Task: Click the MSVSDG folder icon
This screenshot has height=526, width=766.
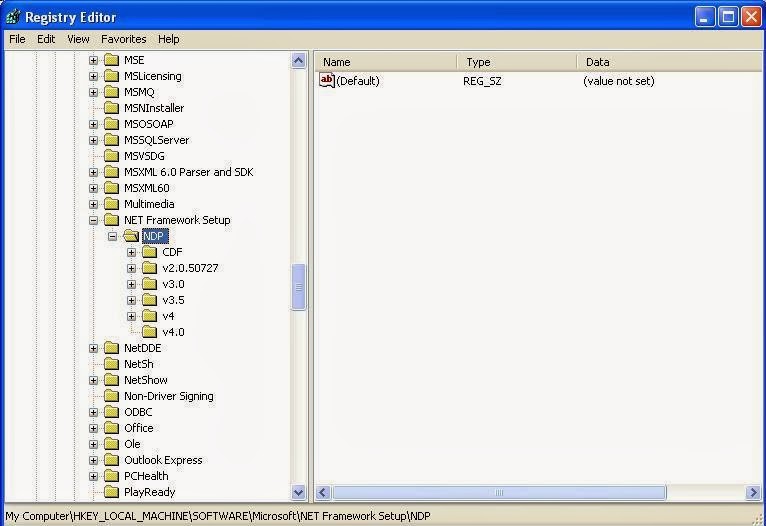Action: coord(111,156)
